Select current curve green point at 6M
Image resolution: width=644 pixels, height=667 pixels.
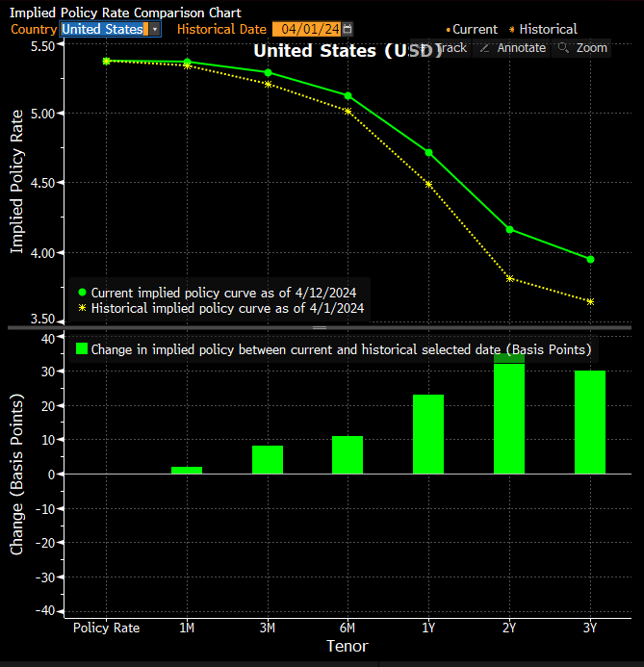[x=348, y=95]
